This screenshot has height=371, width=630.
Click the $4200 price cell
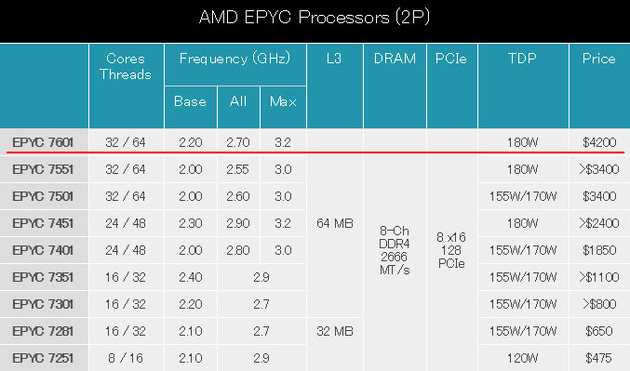[599, 142]
